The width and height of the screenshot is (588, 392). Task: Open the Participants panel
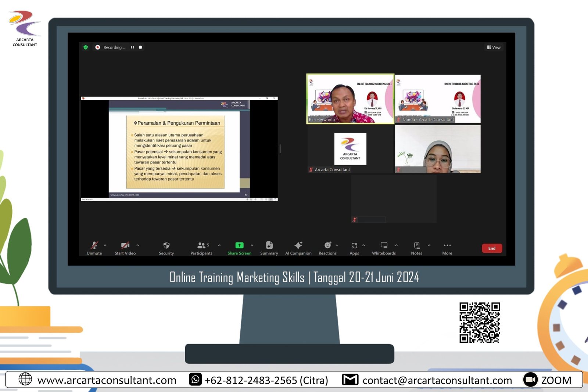(x=201, y=246)
